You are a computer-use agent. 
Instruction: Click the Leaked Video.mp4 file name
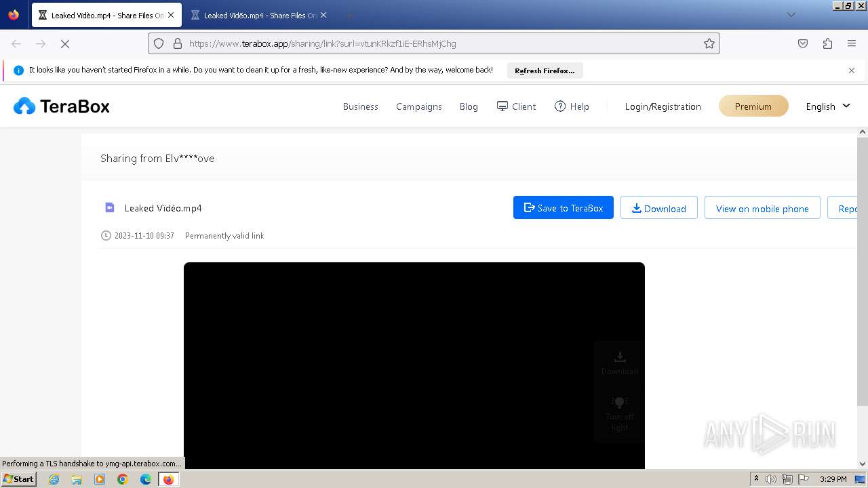pos(163,208)
